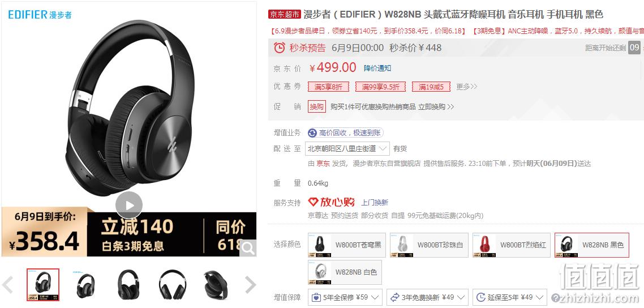Viewport: 644px width, 308px height.
Task: Expand more coupons with 更多
Action: click(x=466, y=87)
